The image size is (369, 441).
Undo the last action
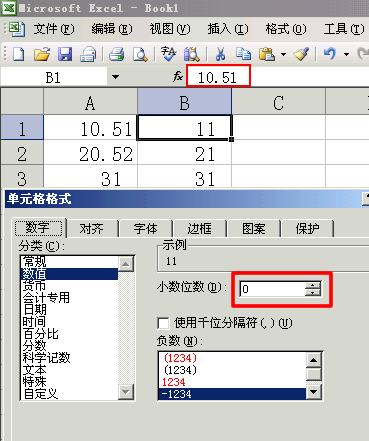tap(330, 54)
